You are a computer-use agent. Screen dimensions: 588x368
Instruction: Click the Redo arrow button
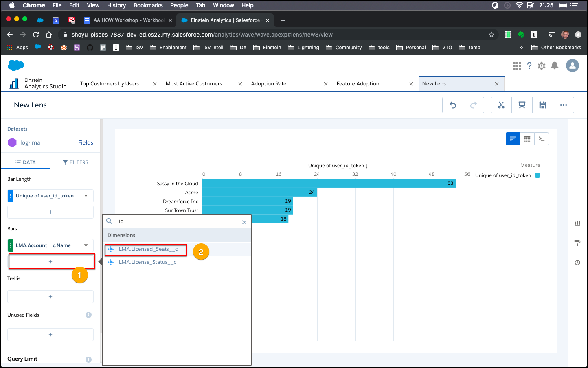(474, 105)
